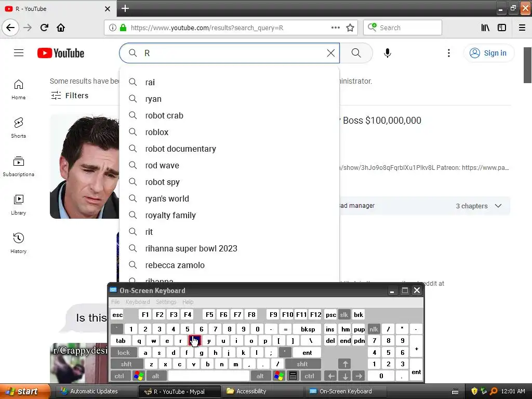
Task: Open YouTube settings three-dot menu
Action: tap(448, 53)
